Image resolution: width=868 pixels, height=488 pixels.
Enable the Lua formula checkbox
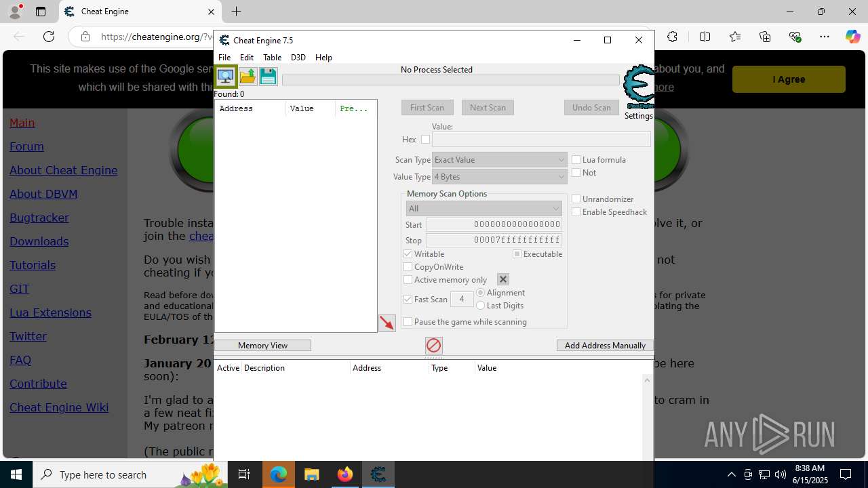576,160
